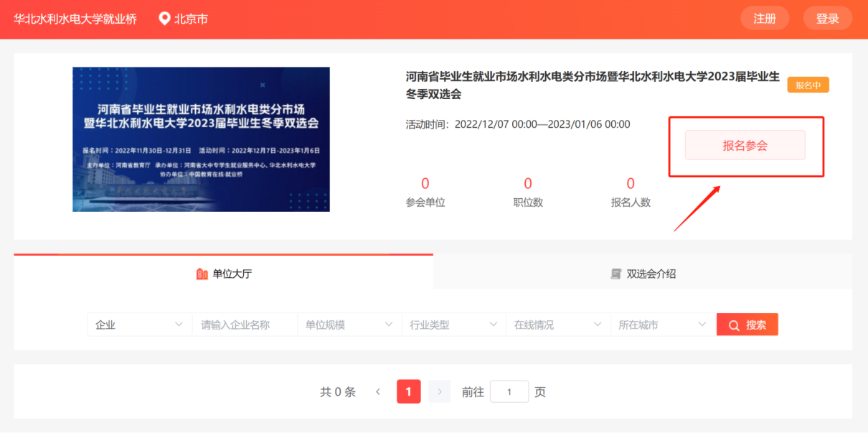
Task: Open the 所在城市 dropdown
Action: (662, 324)
